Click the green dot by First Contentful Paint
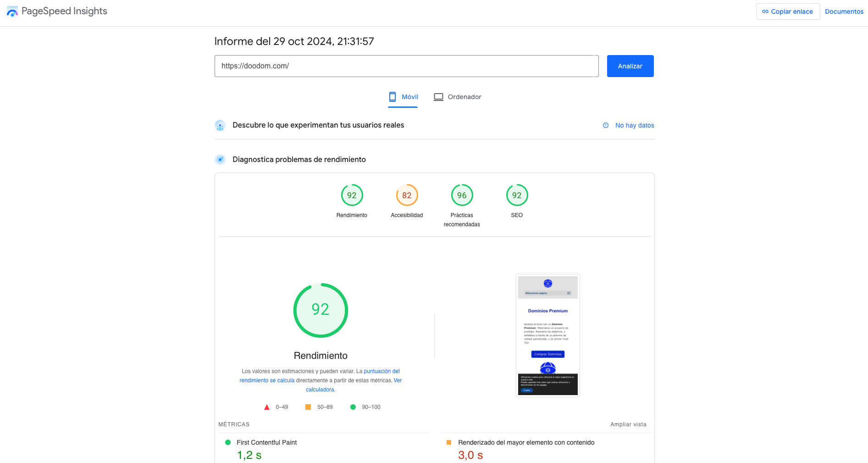868x463 pixels. pos(228,442)
